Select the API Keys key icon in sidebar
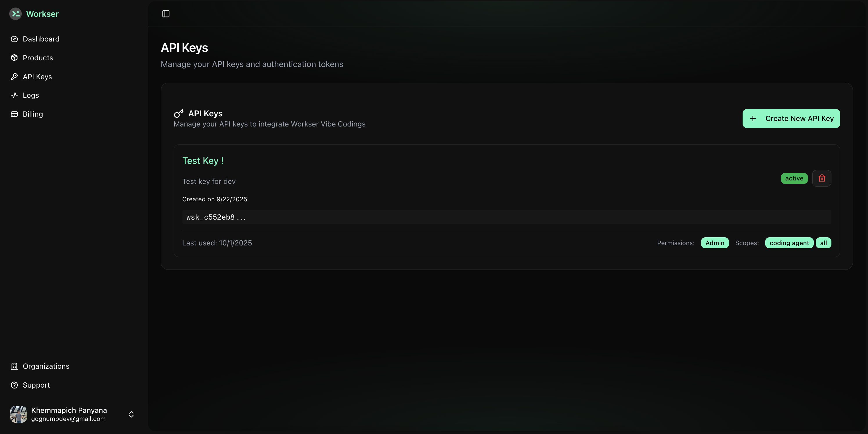 coord(14,76)
